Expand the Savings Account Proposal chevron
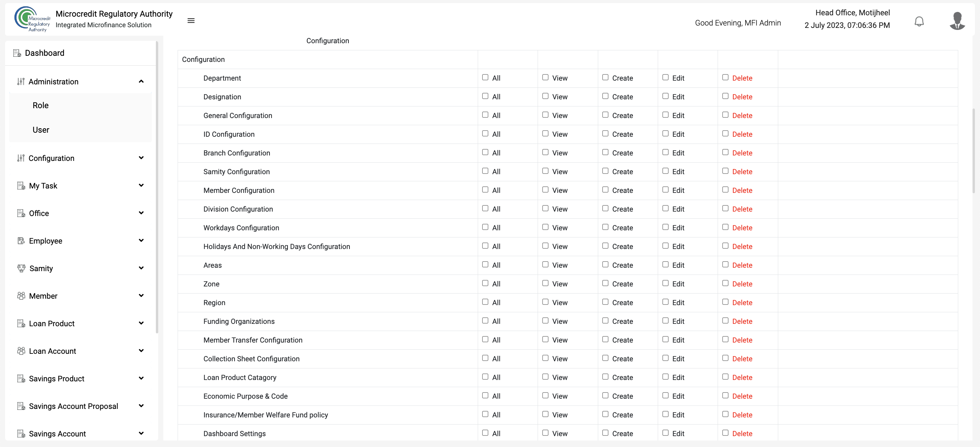The height and width of the screenshot is (447, 980). point(141,406)
